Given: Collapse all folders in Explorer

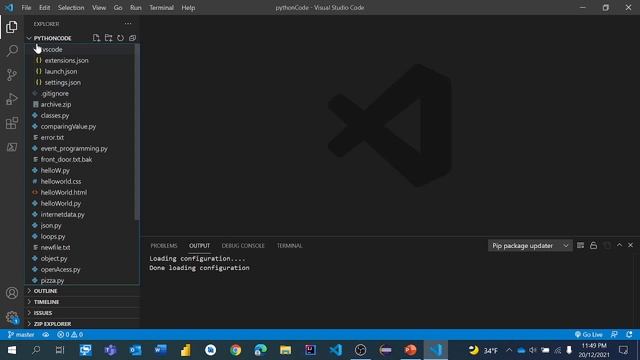Looking at the screenshot, I should coord(132,38).
